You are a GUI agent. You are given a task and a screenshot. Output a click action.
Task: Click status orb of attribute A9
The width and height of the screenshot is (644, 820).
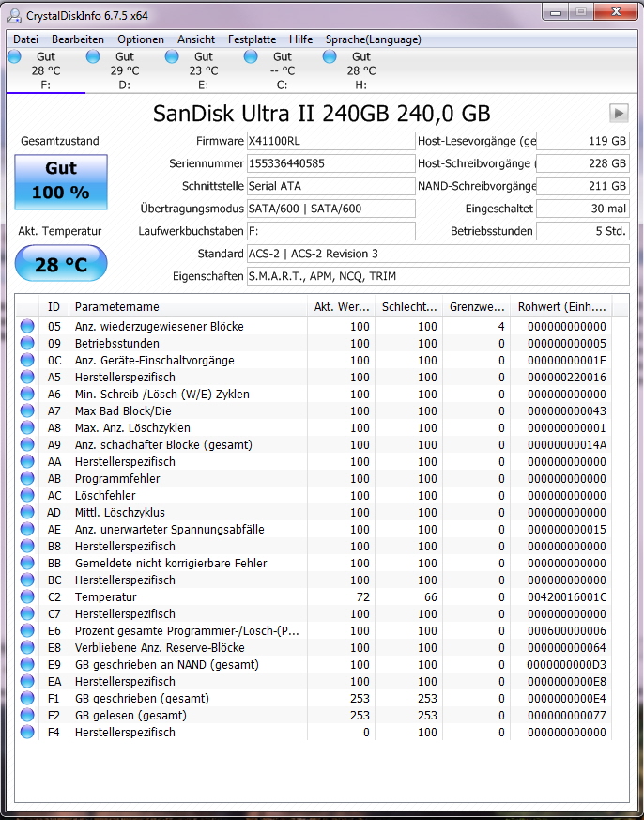pos(26,444)
